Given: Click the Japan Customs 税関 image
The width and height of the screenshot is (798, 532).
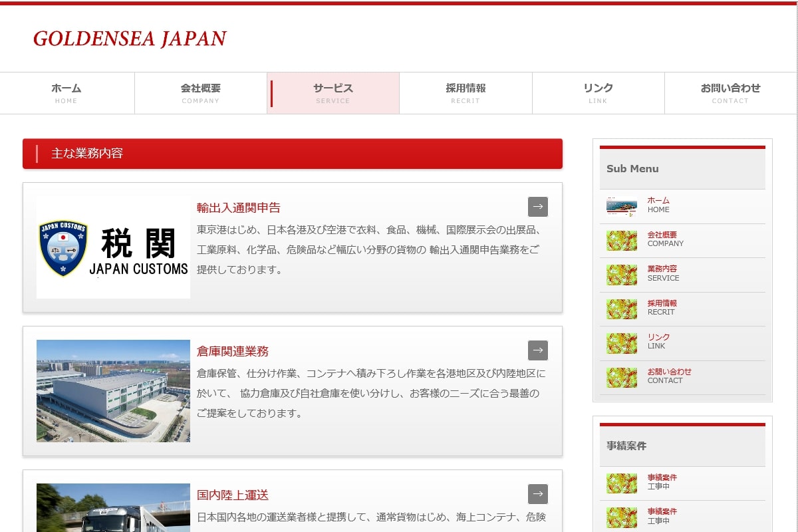Looking at the screenshot, I should click(x=113, y=247).
